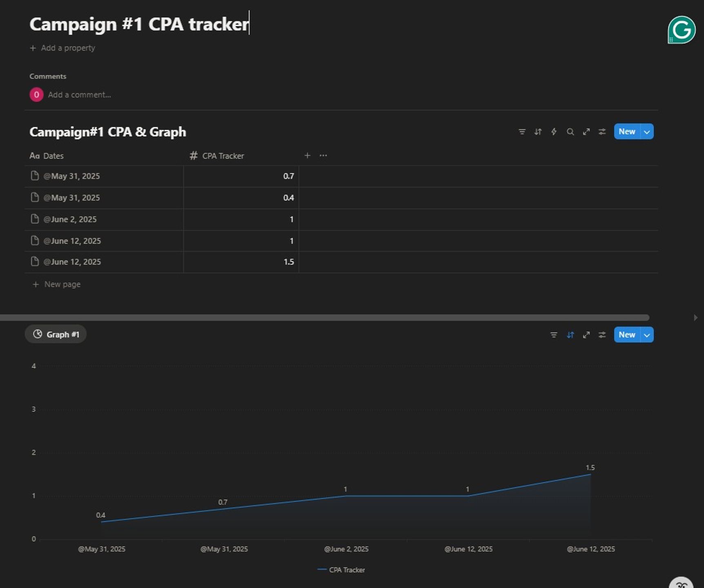
Task: Open table view settings sliders icon
Action: click(602, 131)
